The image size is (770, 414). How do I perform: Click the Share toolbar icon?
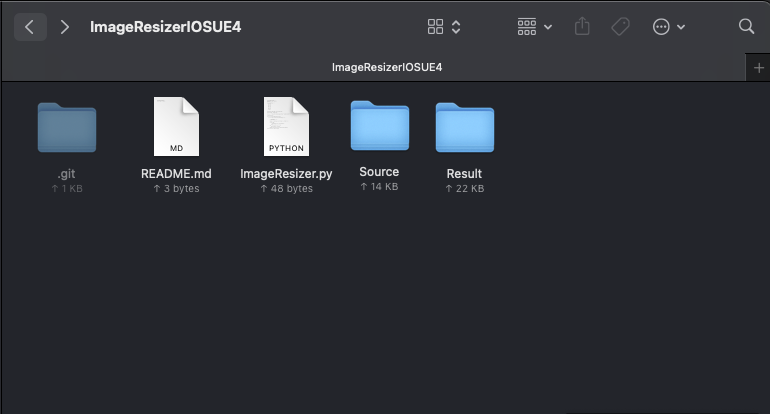[x=582, y=26]
